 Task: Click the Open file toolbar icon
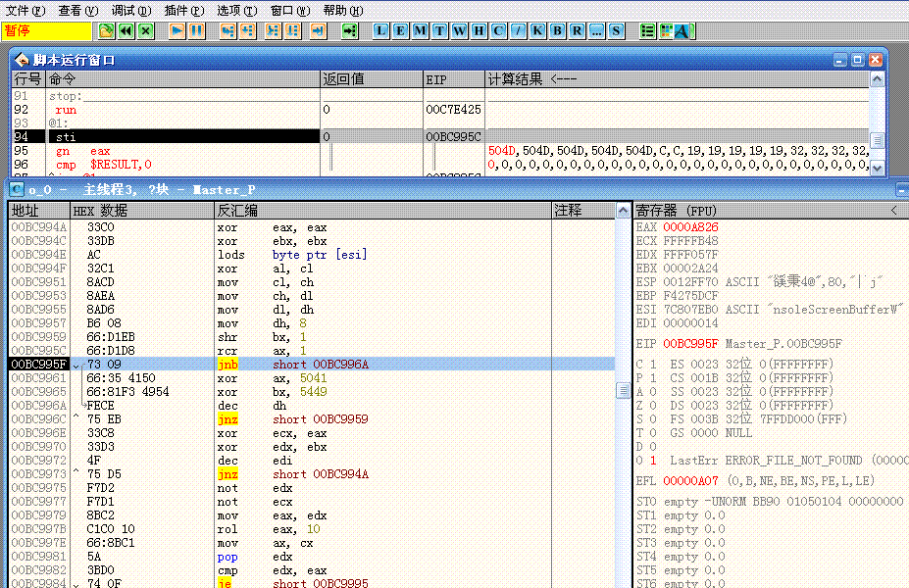point(106,30)
